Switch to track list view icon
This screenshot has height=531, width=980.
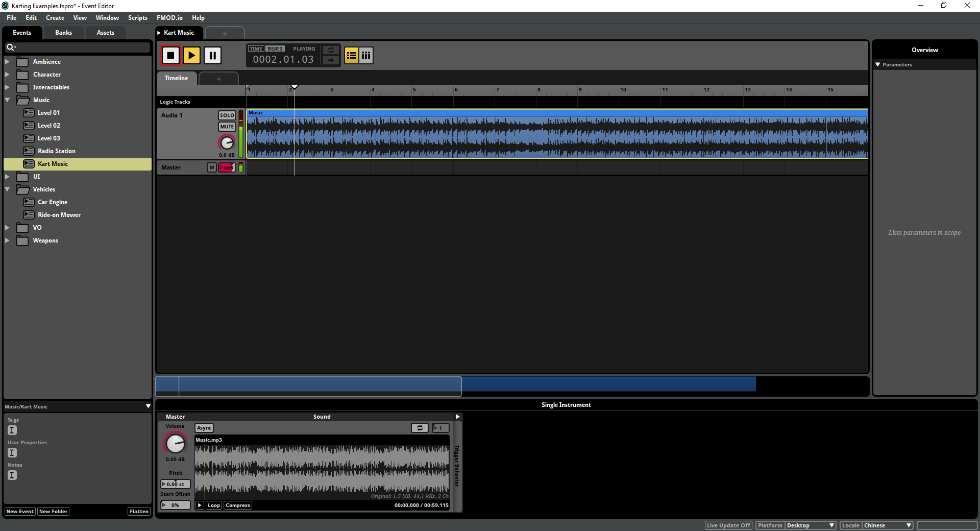(x=351, y=55)
